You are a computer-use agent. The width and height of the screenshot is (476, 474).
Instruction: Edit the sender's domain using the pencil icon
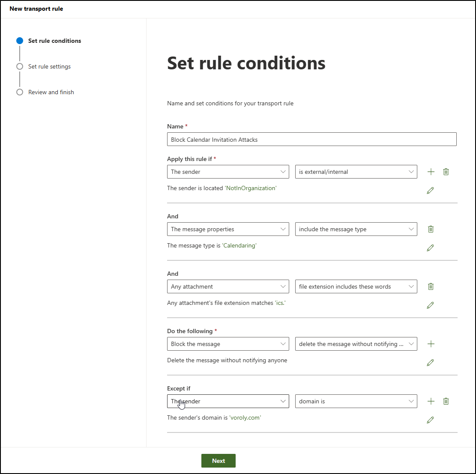click(431, 420)
